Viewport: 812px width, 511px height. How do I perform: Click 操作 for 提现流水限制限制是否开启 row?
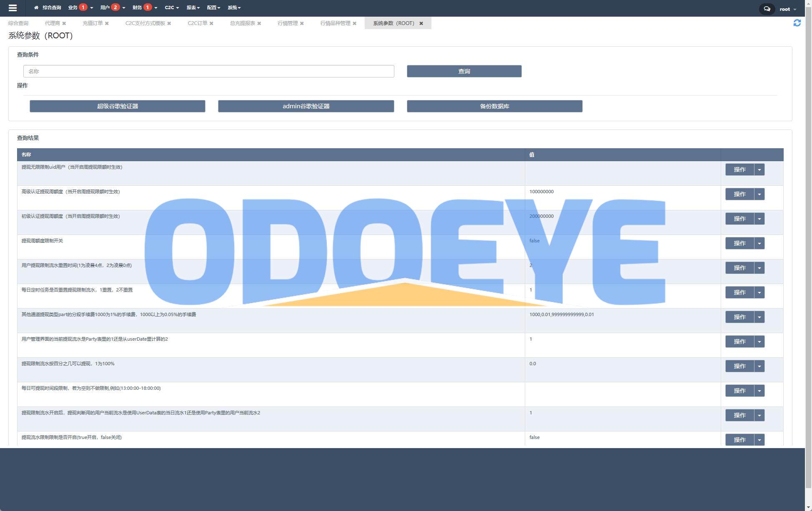(739, 440)
